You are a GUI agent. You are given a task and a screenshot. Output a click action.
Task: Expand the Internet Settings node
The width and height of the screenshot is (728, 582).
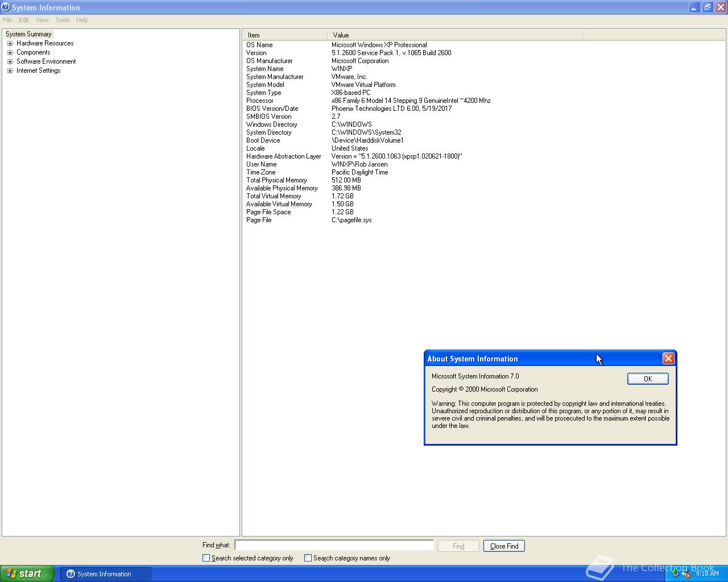click(9, 70)
